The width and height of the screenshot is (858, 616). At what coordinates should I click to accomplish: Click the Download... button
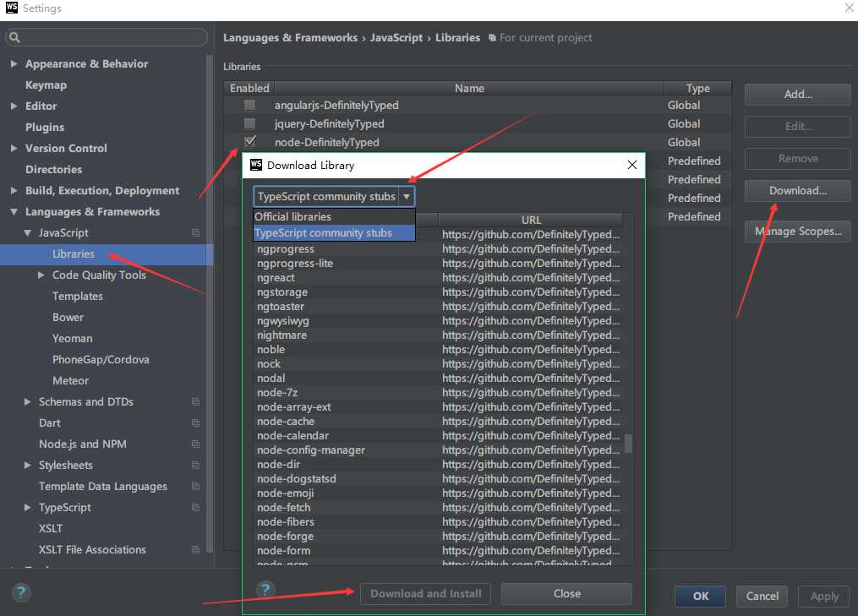click(x=797, y=191)
